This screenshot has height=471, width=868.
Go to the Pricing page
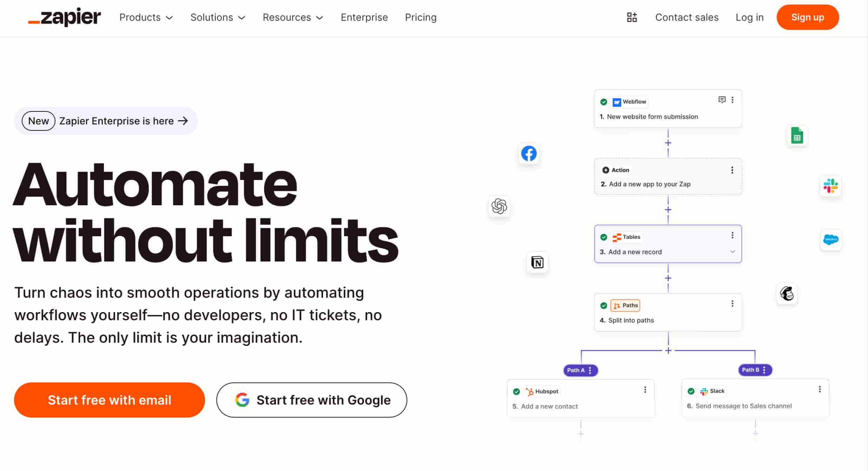[x=420, y=17]
